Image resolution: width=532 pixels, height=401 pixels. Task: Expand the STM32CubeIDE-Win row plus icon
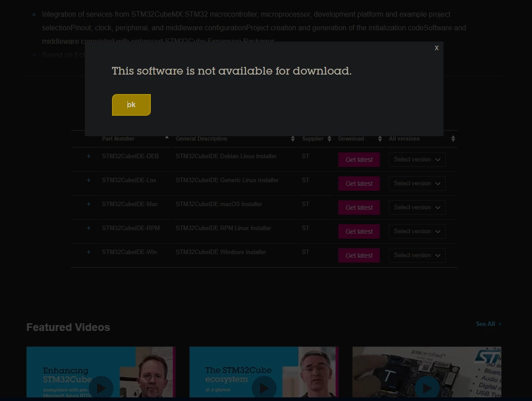click(x=89, y=252)
